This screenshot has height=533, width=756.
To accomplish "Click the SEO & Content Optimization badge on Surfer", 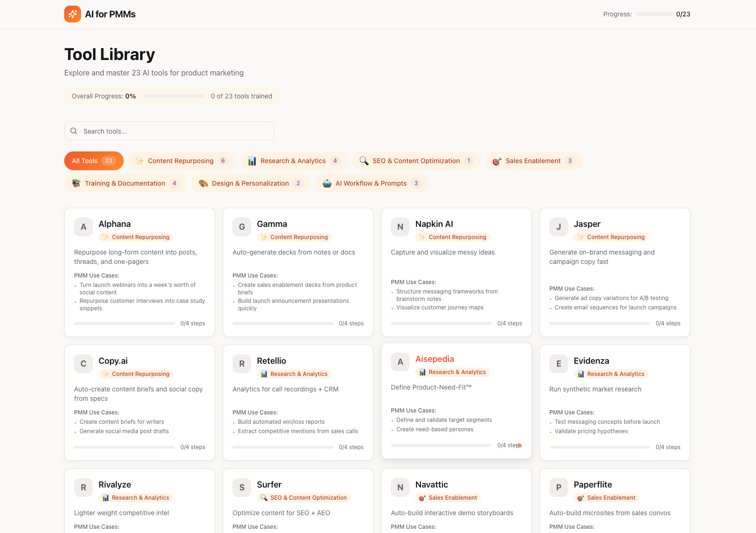I will pos(304,498).
